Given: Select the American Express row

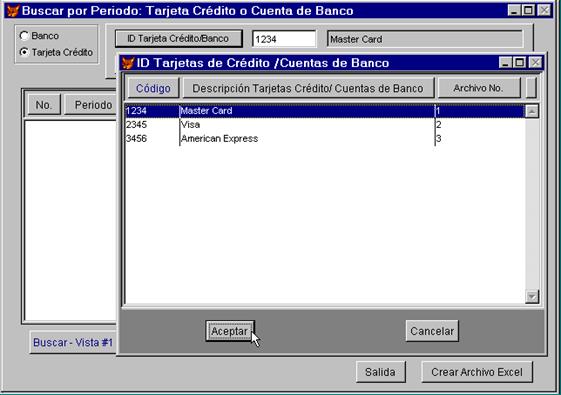Looking at the screenshot, I should pos(325,138).
